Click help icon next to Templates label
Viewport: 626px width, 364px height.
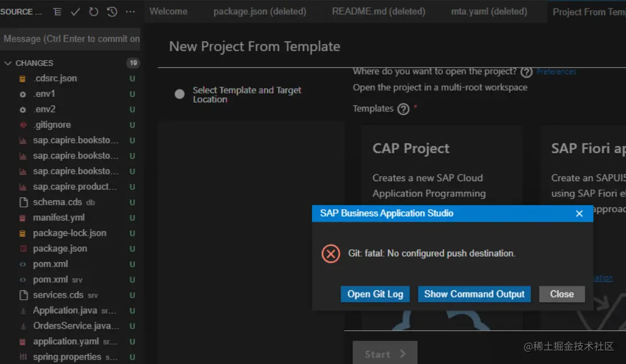(x=403, y=109)
